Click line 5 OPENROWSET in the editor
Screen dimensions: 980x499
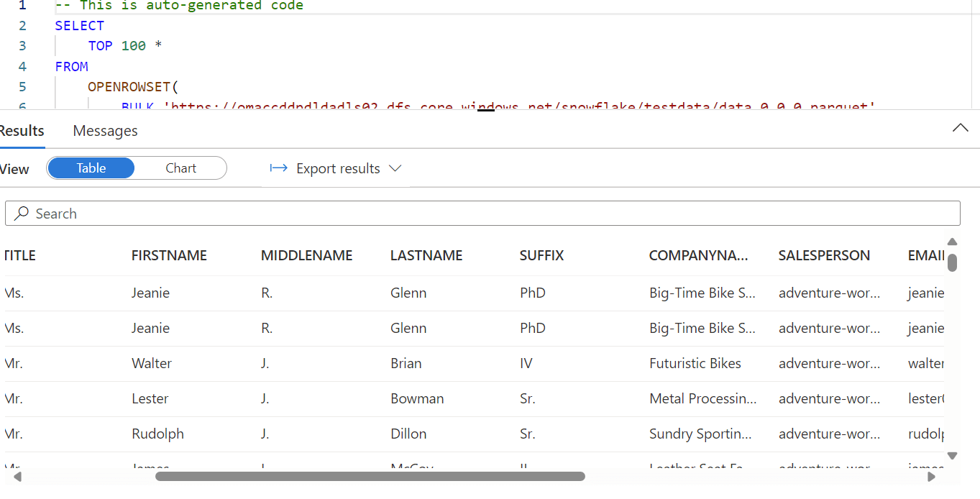tap(129, 87)
